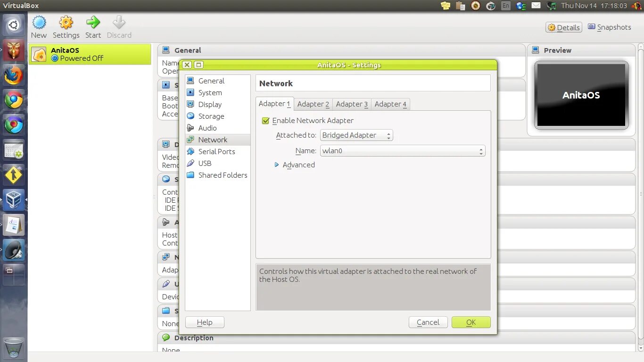The height and width of the screenshot is (362, 644).
Task: Go to Display settings category
Action: coord(217,104)
